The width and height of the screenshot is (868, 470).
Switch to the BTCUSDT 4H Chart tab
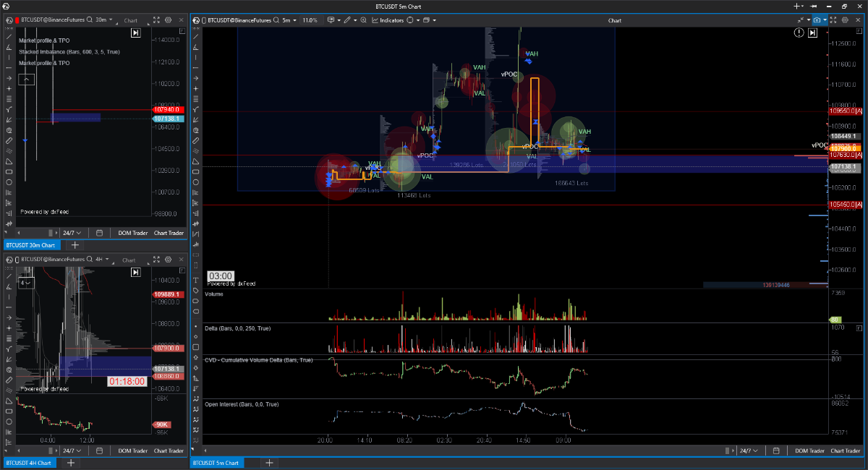tap(29, 463)
